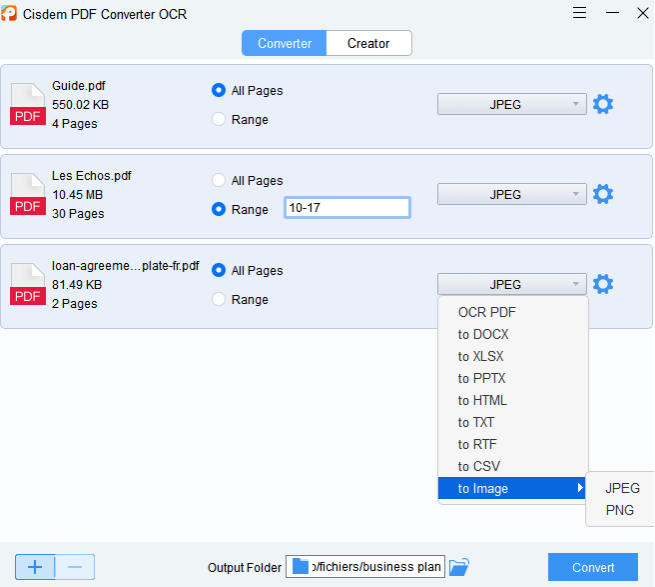The height and width of the screenshot is (587, 655).
Task: Click the 30 Pages label
Action: pyautogui.click(x=78, y=213)
